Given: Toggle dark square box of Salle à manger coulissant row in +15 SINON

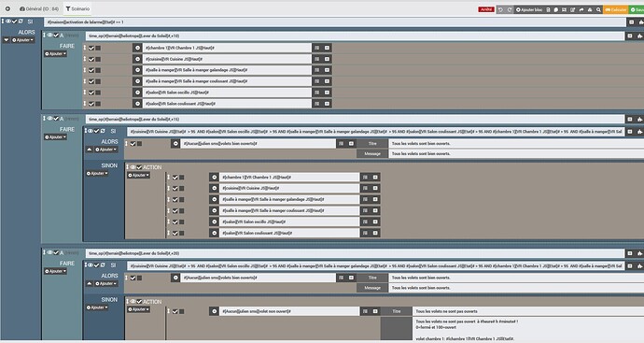Looking at the screenshot, I should click(182, 211).
